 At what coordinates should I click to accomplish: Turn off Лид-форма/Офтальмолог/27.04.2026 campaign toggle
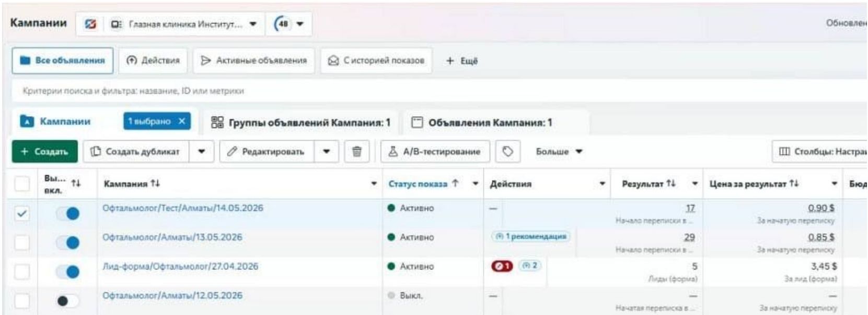click(68, 272)
